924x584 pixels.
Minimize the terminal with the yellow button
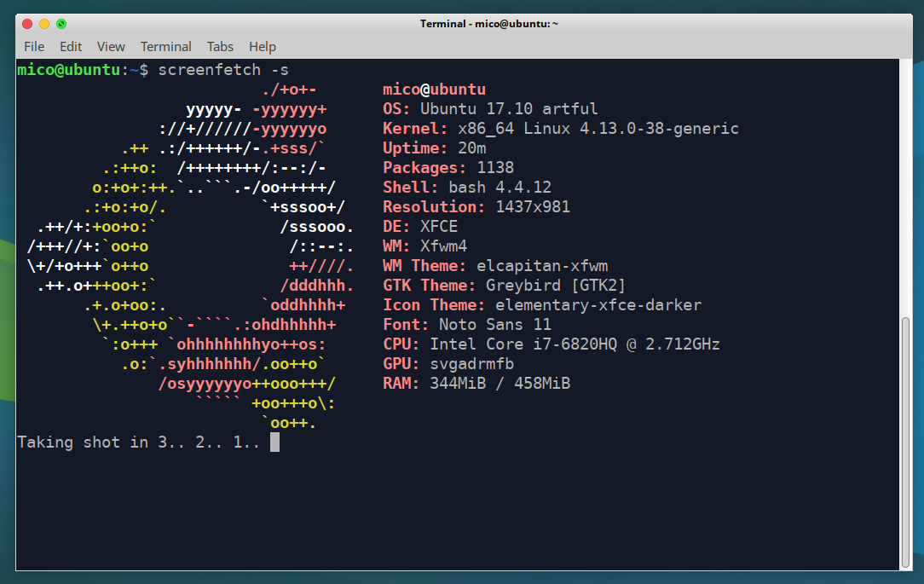pos(44,24)
